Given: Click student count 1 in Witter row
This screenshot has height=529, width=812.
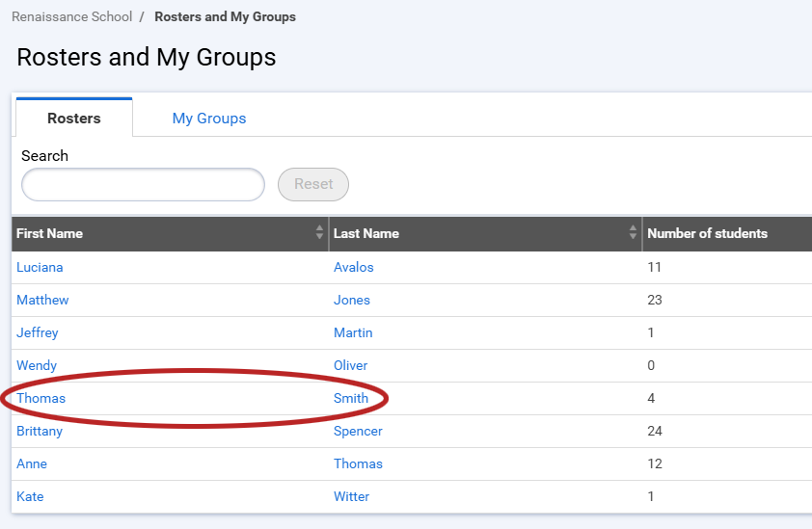Looking at the screenshot, I should 651,496.
